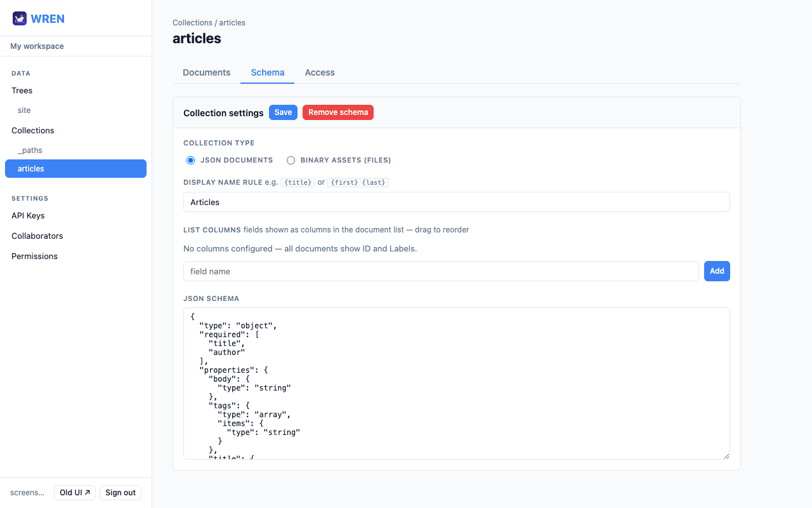The image size is (812, 508).
Task: Open the Collaborators settings page
Action: pos(37,236)
